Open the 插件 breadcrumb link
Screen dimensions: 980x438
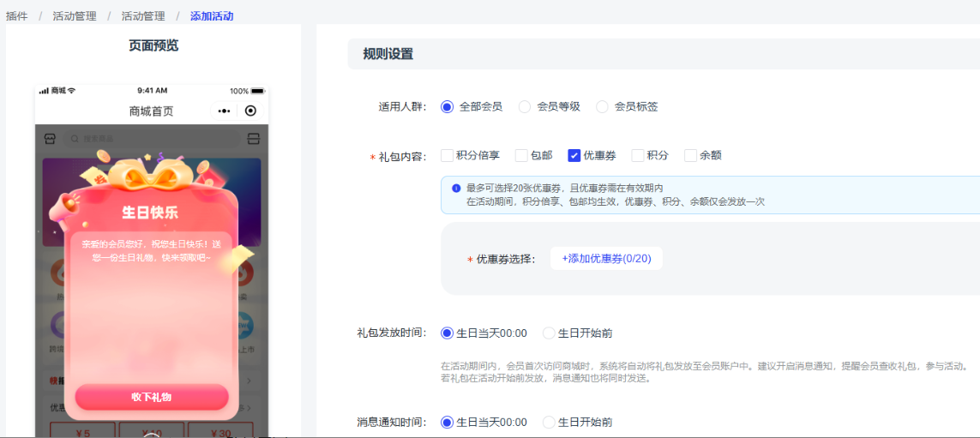tap(17, 15)
